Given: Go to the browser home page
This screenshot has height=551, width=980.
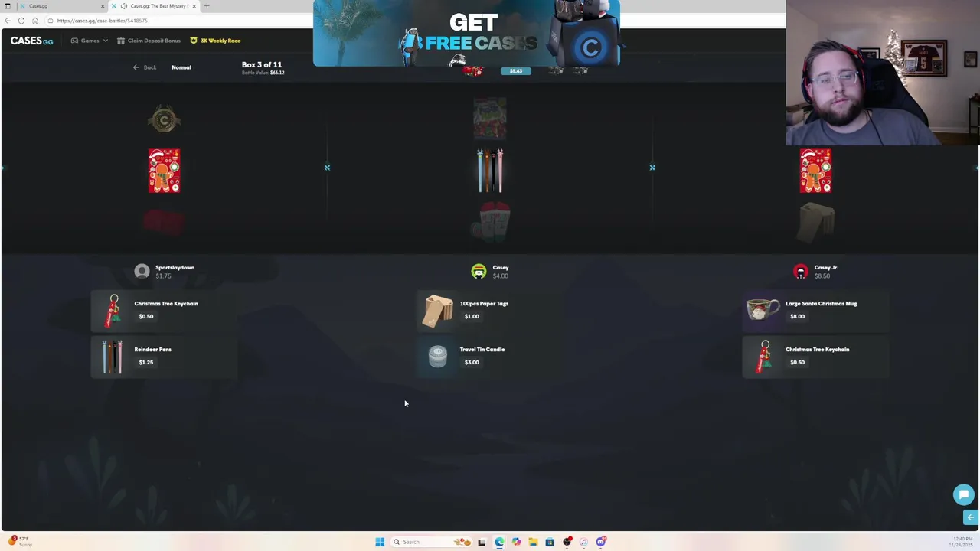Looking at the screenshot, I should click(35, 21).
